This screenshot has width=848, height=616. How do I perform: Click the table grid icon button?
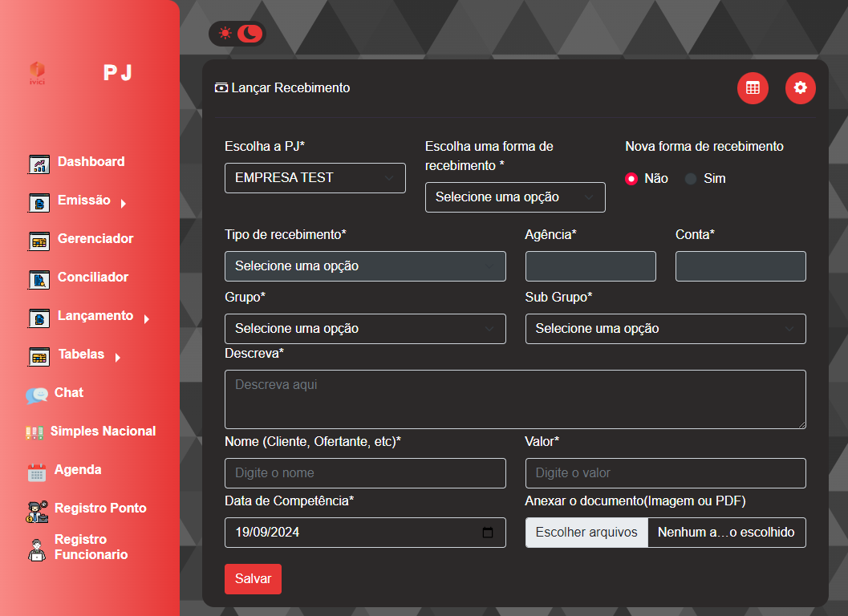753,88
